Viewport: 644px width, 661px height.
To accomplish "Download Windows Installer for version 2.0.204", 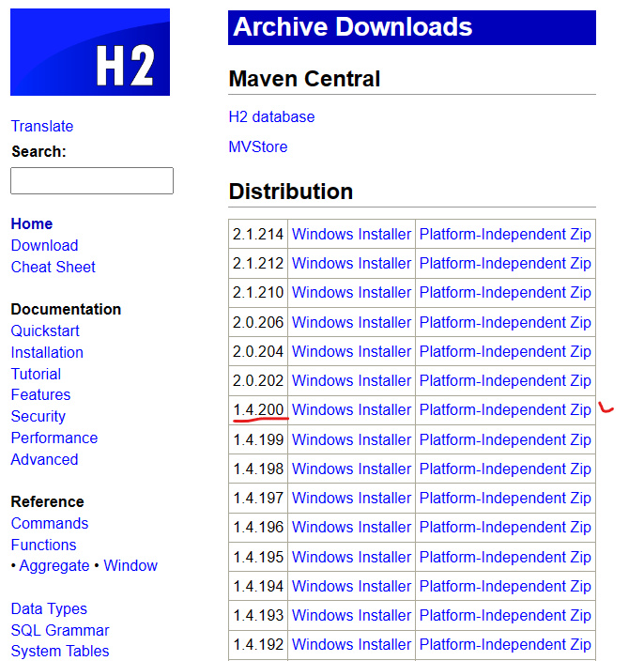I will (351, 351).
